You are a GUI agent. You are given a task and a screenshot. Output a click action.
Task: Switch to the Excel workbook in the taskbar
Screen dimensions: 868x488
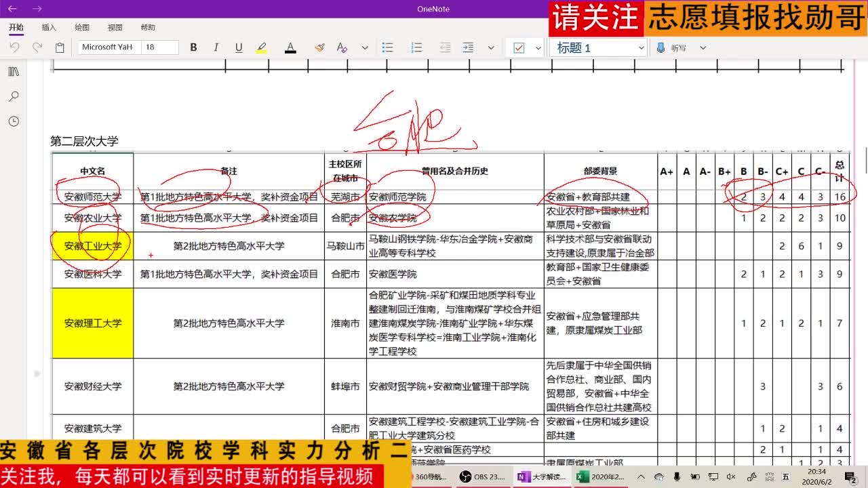click(600, 476)
